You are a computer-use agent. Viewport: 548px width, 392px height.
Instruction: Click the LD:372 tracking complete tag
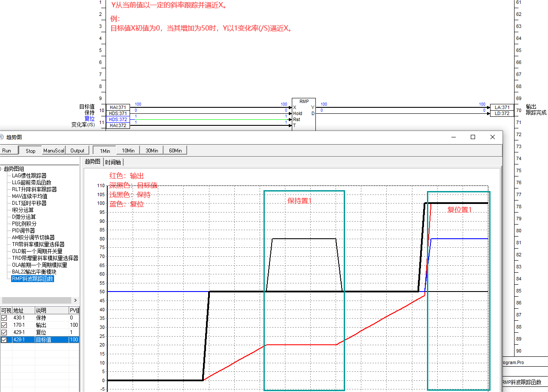coord(502,113)
